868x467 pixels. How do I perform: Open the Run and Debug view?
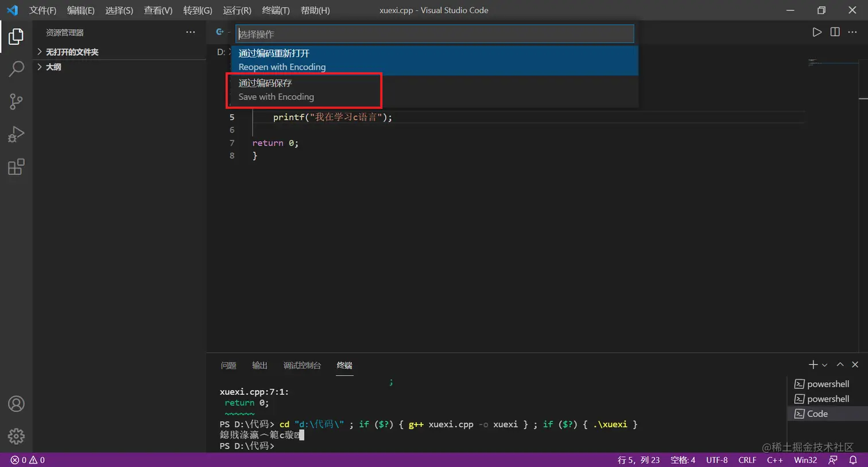15,134
